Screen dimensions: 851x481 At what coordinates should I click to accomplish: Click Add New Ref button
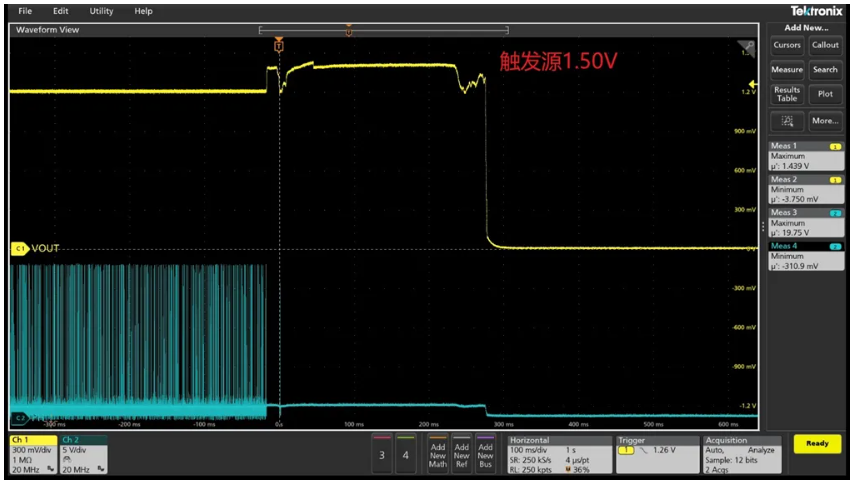point(461,455)
